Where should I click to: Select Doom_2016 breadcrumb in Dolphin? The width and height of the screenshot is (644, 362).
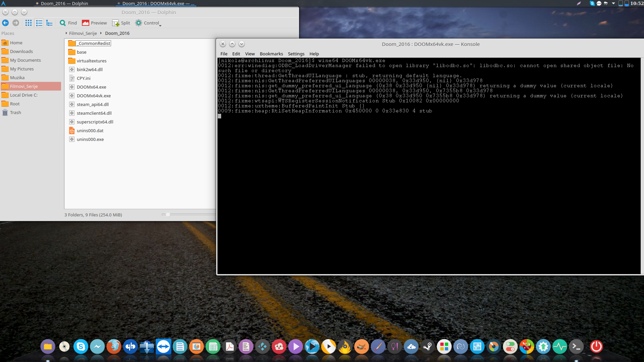click(117, 33)
